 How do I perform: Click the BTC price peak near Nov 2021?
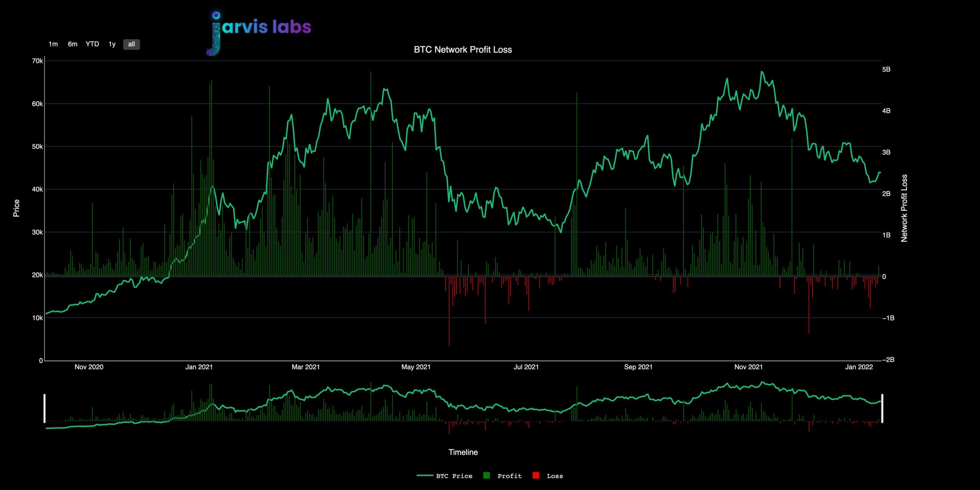tap(762, 72)
